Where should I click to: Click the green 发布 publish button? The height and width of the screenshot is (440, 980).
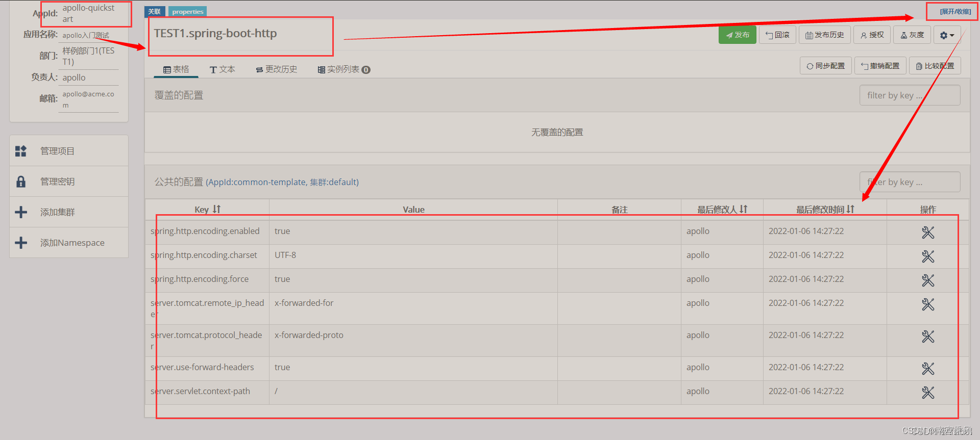(x=737, y=35)
